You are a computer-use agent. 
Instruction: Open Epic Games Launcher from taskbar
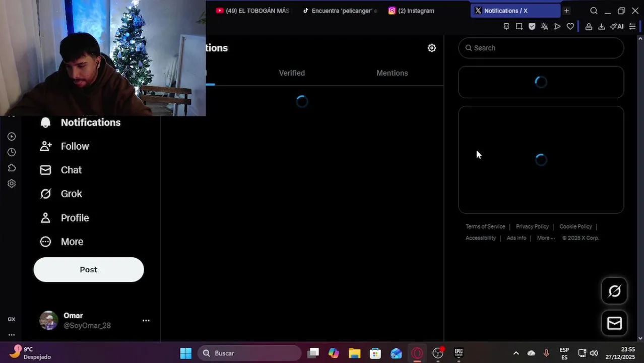459,353
